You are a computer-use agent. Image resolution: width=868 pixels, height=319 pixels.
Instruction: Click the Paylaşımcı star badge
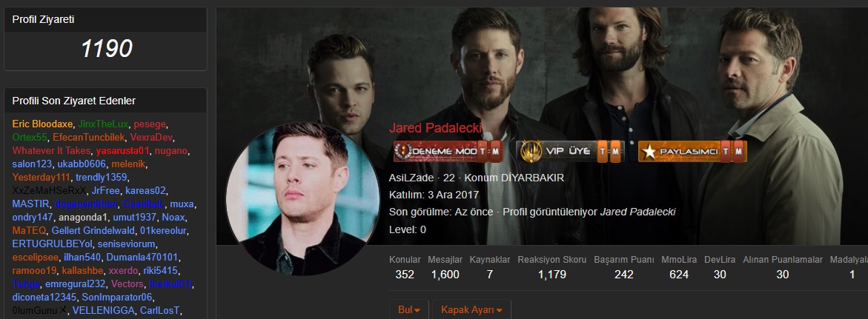[x=692, y=152]
